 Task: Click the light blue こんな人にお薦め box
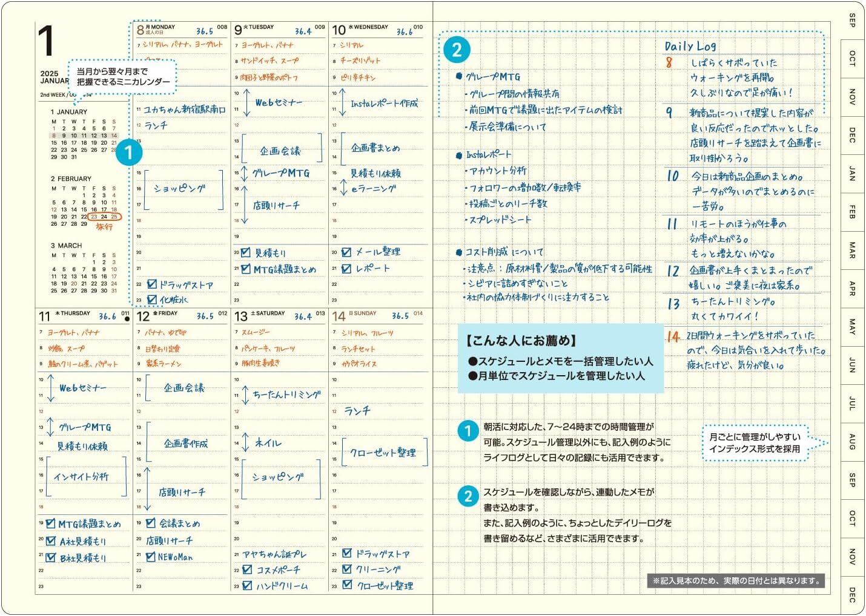(x=560, y=358)
